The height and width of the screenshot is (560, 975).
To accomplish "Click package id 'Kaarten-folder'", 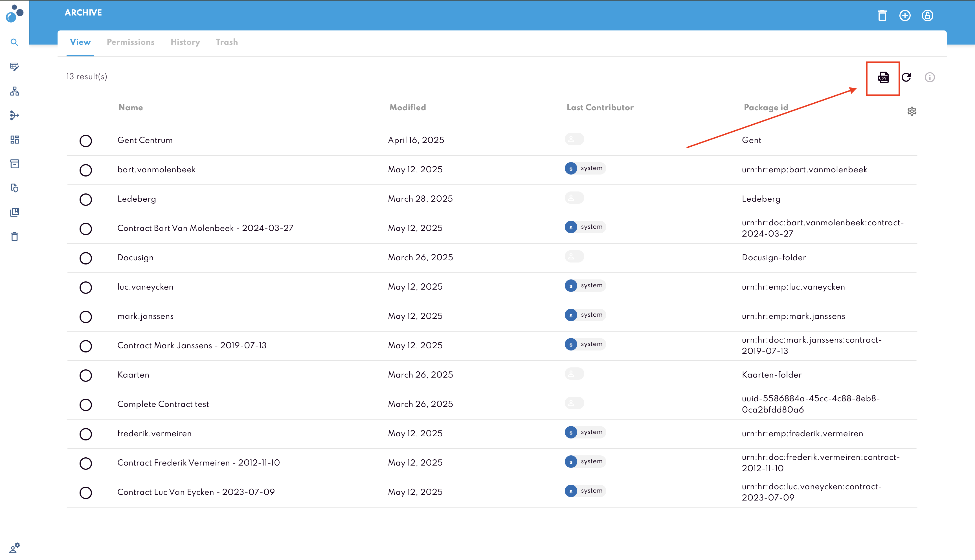I will point(772,375).
